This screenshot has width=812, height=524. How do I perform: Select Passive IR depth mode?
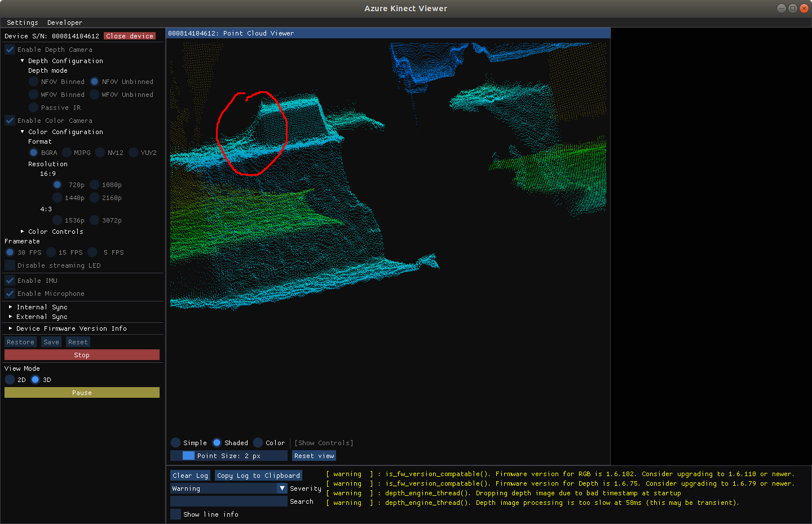coord(34,108)
